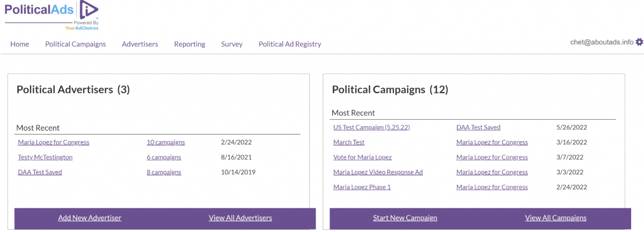Click the settings gear icon
The height and width of the screenshot is (232, 644).
[639, 42]
